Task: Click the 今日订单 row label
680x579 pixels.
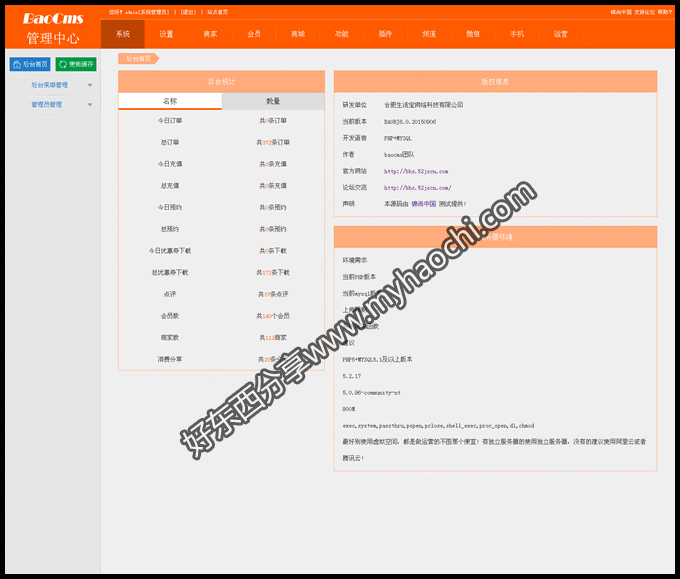Action: [x=170, y=121]
